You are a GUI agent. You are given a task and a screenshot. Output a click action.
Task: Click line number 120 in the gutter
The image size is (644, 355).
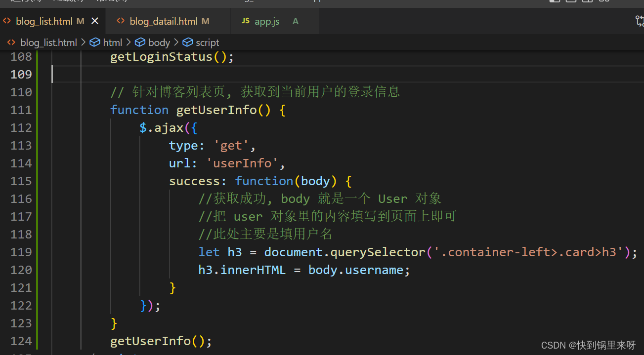click(21, 270)
